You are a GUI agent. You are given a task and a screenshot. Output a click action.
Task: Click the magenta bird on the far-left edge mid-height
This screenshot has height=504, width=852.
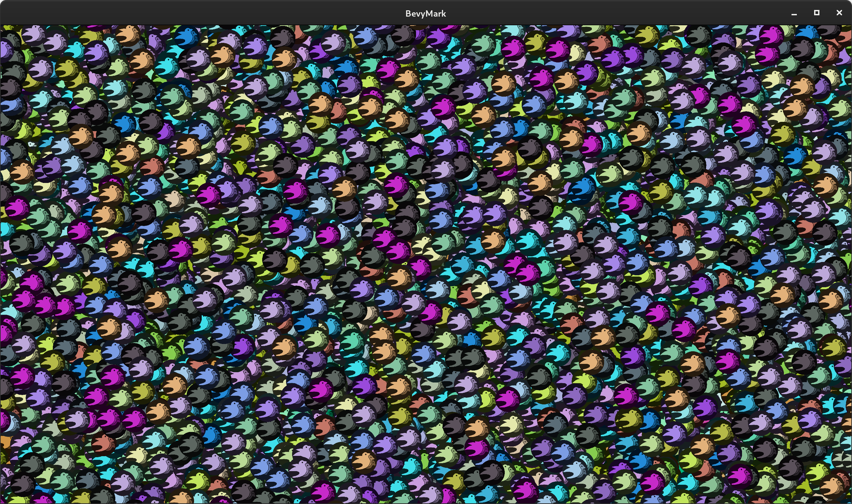tap(16, 208)
